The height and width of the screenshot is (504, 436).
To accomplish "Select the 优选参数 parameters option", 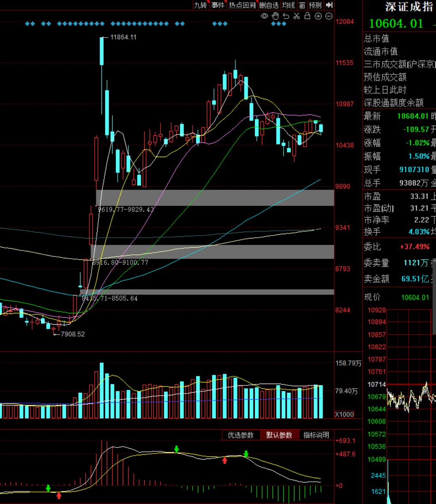I will [241, 435].
